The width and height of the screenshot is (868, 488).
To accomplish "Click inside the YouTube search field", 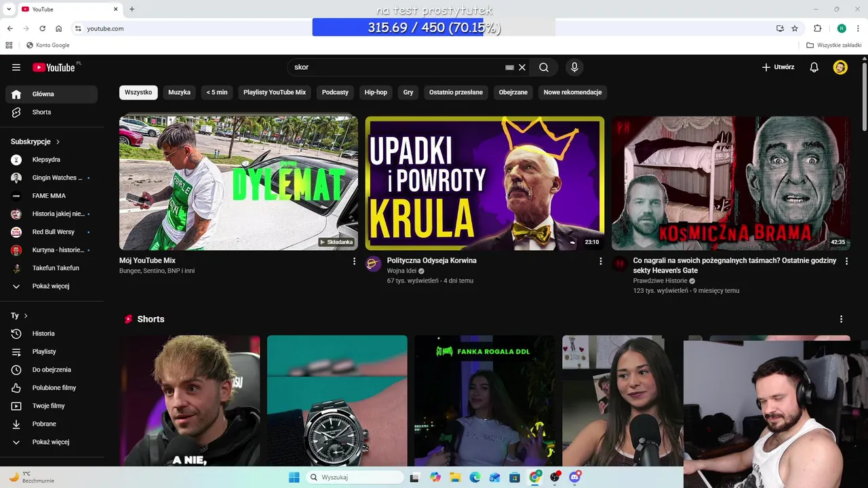I will click(397, 67).
